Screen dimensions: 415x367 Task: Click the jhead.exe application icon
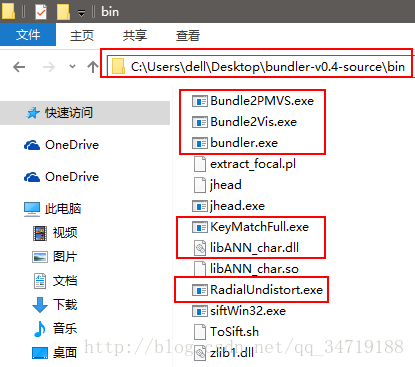(200, 206)
